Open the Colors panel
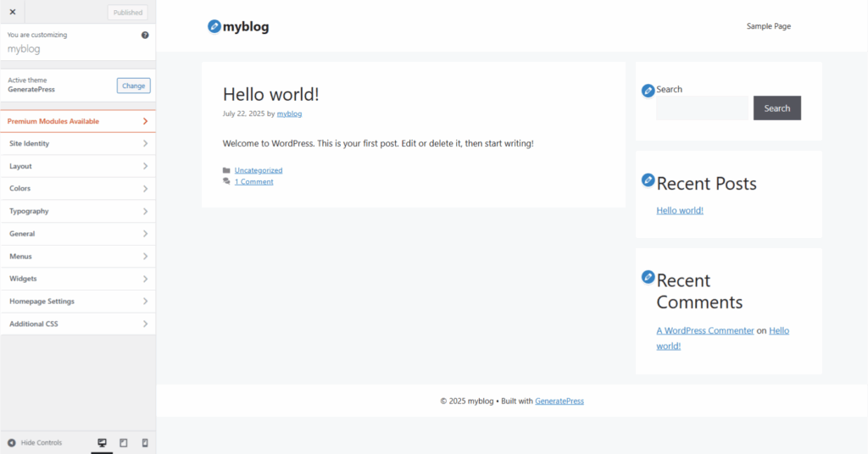 point(78,189)
